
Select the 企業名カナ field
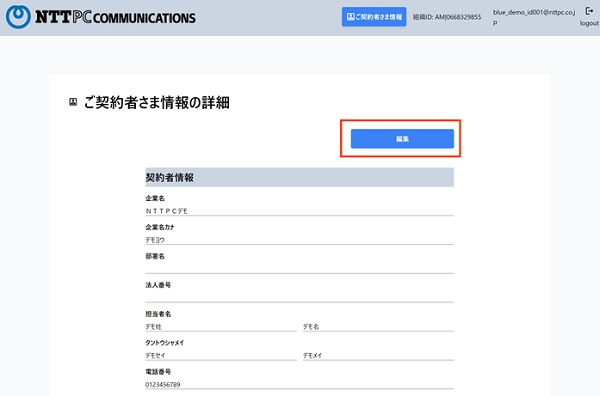coord(299,240)
